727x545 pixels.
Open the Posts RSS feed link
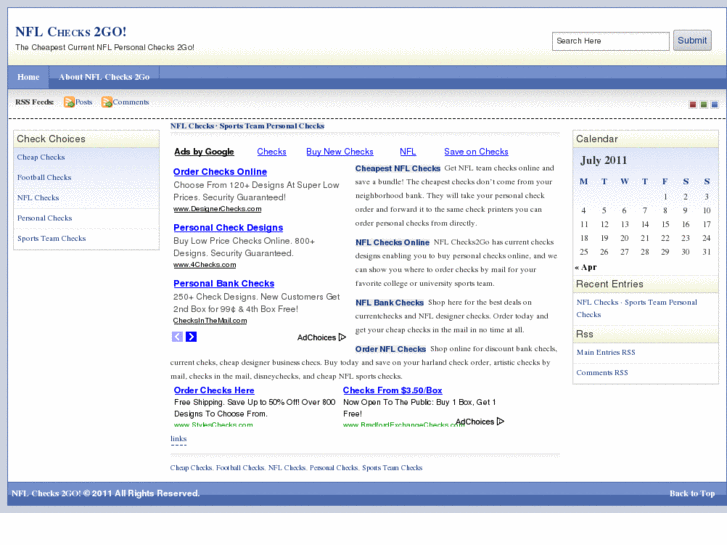tap(84, 102)
